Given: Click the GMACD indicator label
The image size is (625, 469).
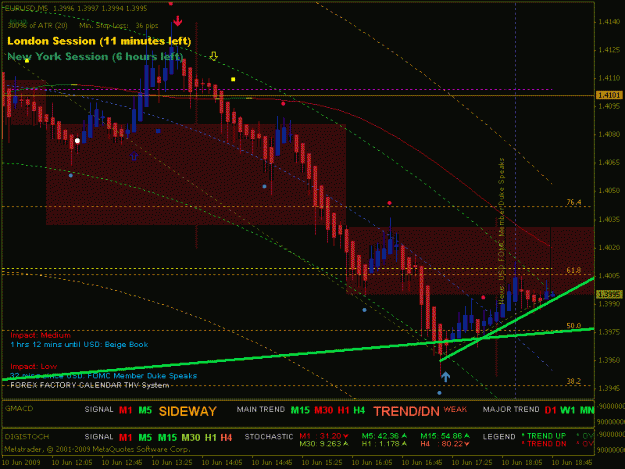Looking at the screenshot, I should pyautogui.click(x=19, y=408).
